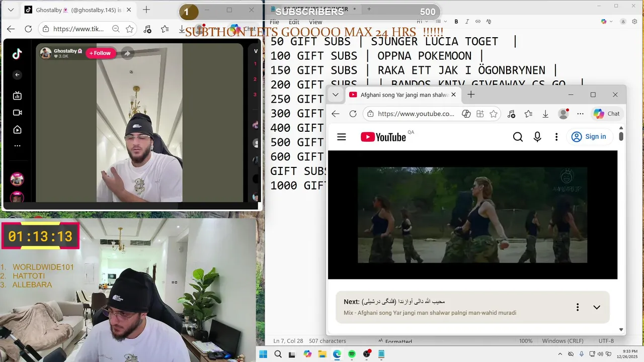Viewport: 644px width, 362px height.
Task: Share the Ghostalby TikTok live stream
Action: [x=127, y=53]
